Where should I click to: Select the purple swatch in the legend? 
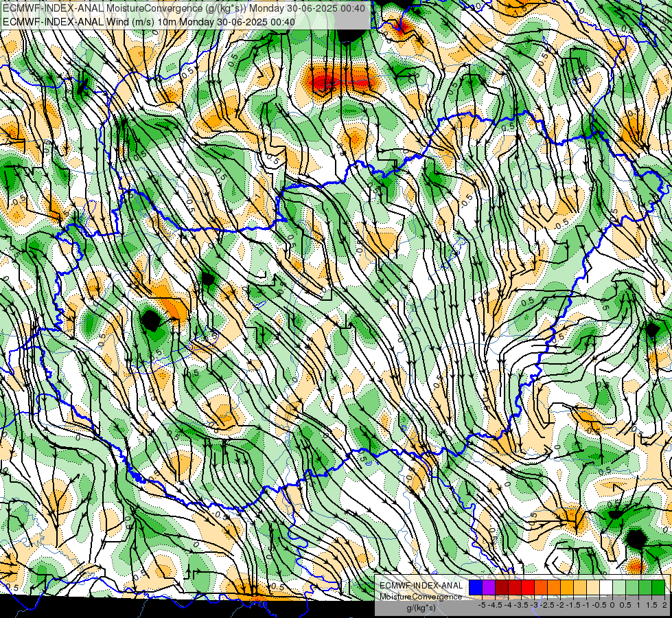pos(489,587)
